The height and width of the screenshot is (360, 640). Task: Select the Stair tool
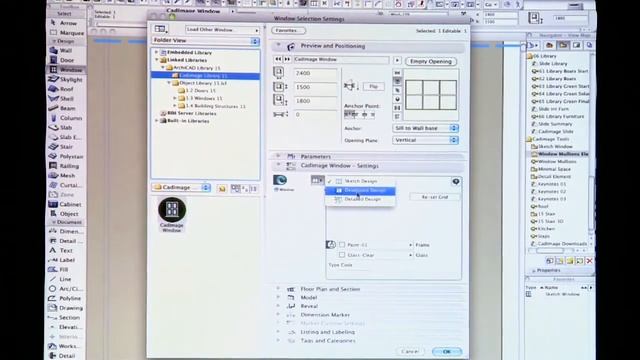(x=61, y=147)
